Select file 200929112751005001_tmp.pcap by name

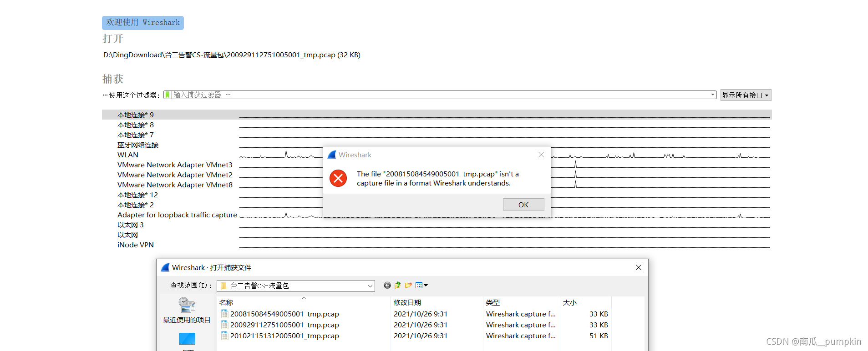pyautogui.click(x=284, y=325)
